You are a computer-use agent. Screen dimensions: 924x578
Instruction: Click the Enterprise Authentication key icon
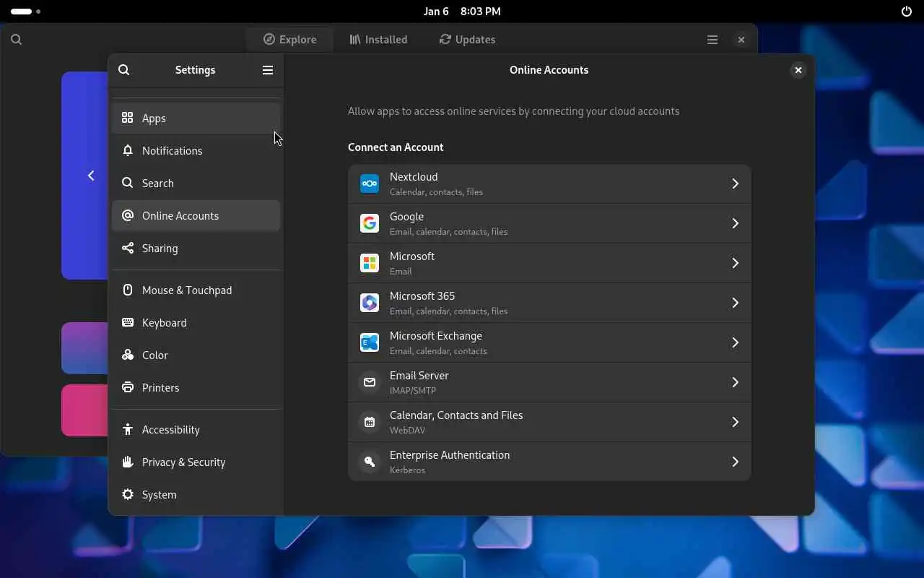370,462
